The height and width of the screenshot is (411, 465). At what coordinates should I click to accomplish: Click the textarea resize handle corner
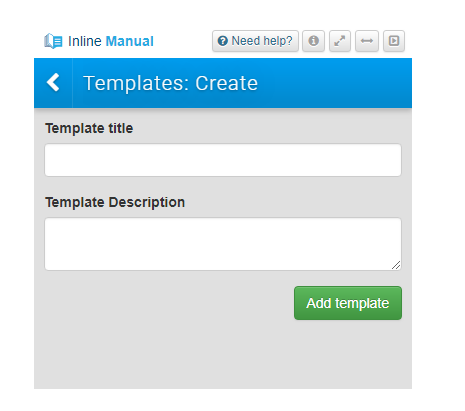pyautogui.click(x=396, y=265)
